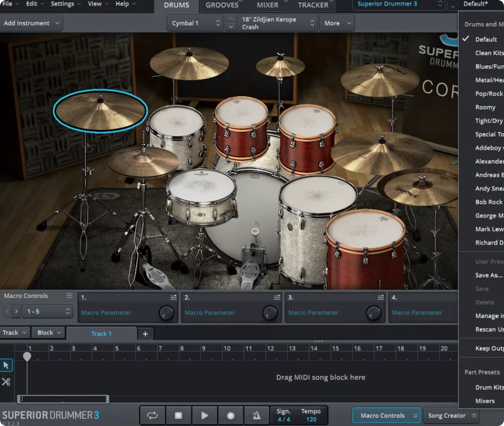This screenshot has height=426, width=504.
Task: Select next cymbal with down arrow
Action: coord(231,27)
